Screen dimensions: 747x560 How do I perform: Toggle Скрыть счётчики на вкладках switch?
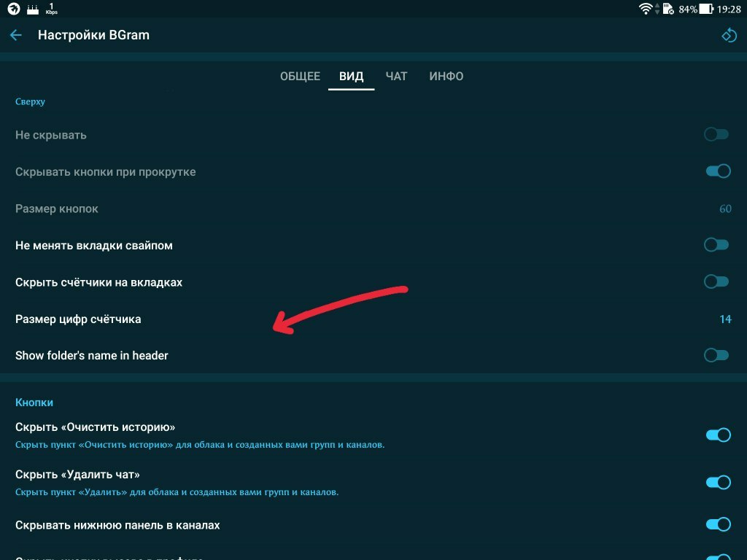click(x=716, y=281)
